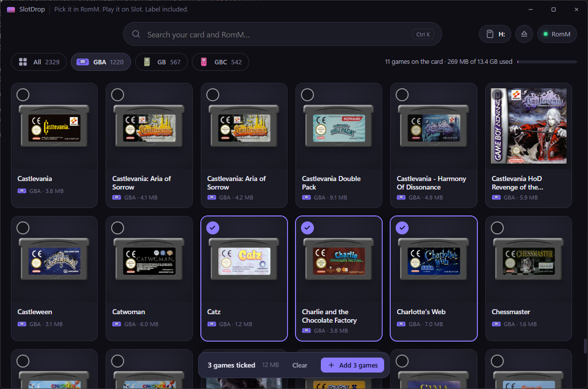The width and height of the screenshot is (588, 389).
Task: Click the Castlevania Harmony cartridge image
Action: click(434, 126)
